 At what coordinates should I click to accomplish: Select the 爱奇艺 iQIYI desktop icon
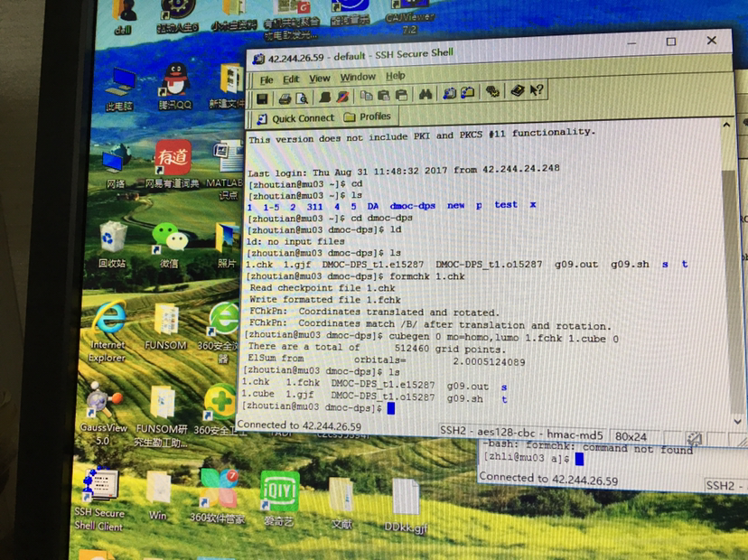tap(279, 499)
